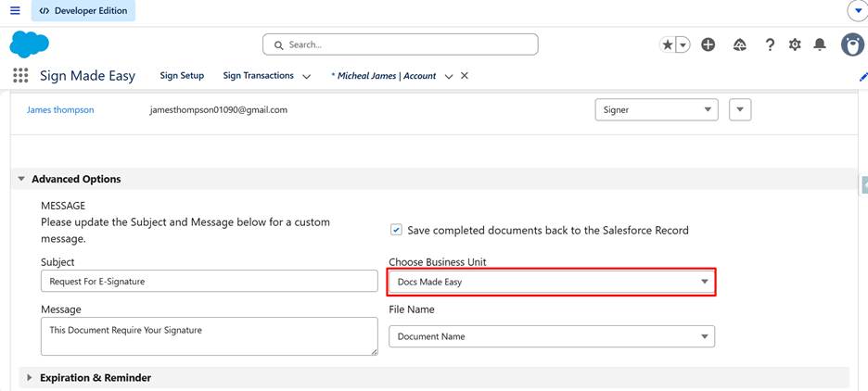This screenshot has width=868, height=391.
Task: Open the James thompson contact link
Action: [x=60, y=109]
